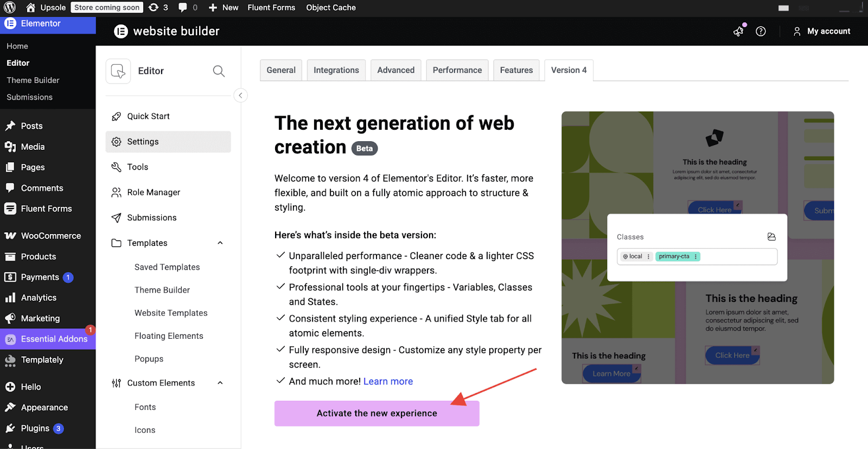The image size is (868, 449).
Task: Open Fluent Forms sidebar icon
Action: point(10,208)
